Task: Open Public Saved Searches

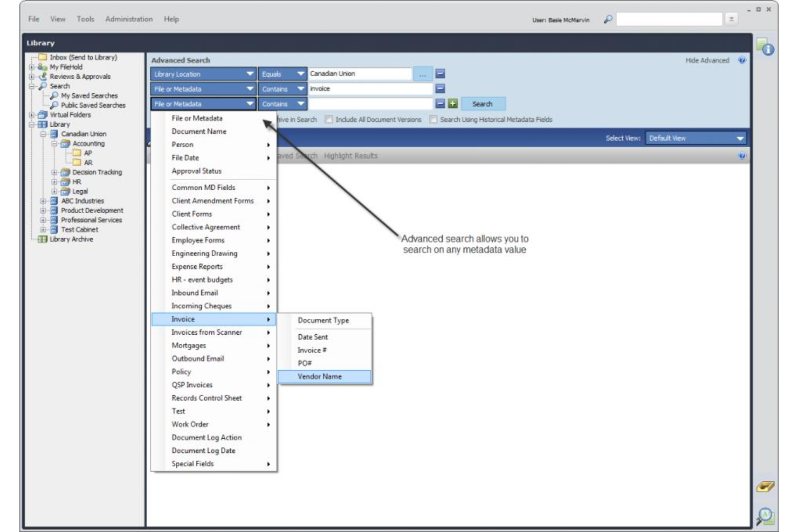Action: pyautogui.click(x=93, y=105)
